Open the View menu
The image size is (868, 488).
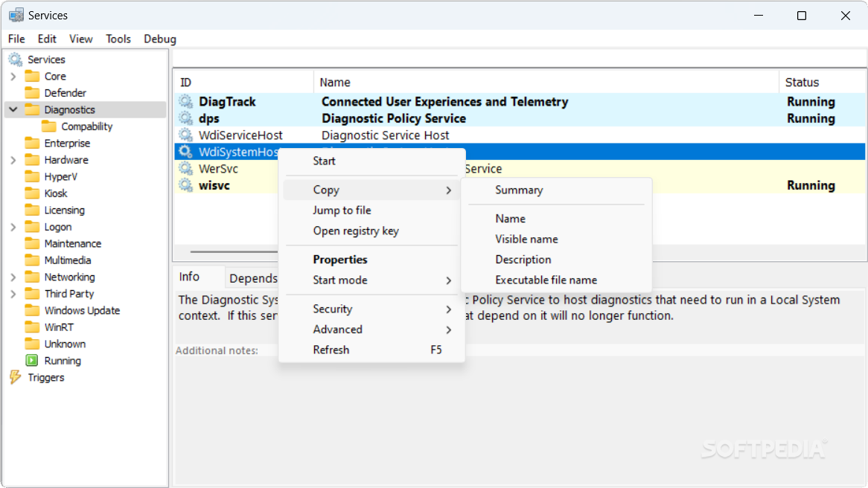coord(81,39)
